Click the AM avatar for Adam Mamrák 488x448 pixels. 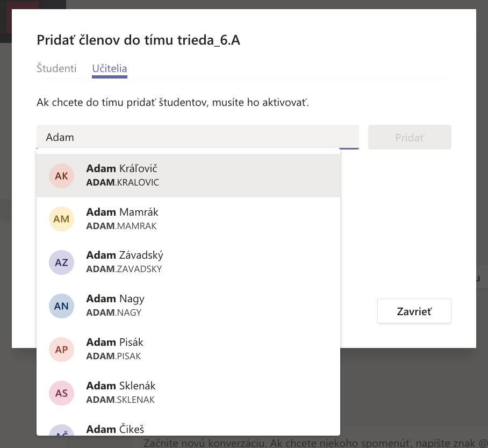pos(62,219)
